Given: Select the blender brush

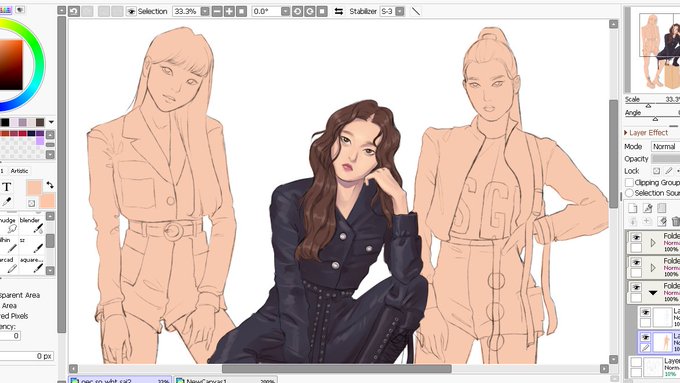Looking at the screenshot, I should pyautogui.click(x=32, y=225).
